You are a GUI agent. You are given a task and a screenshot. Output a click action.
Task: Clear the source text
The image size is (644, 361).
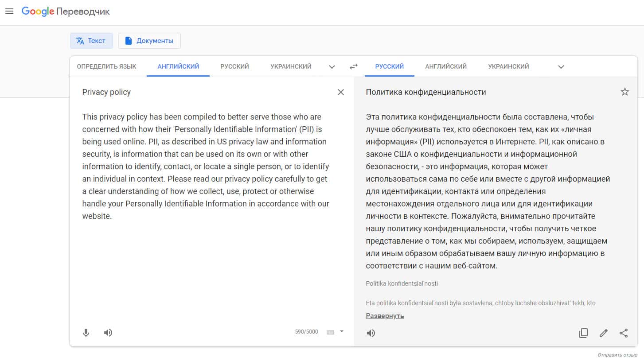pos(340,92)
